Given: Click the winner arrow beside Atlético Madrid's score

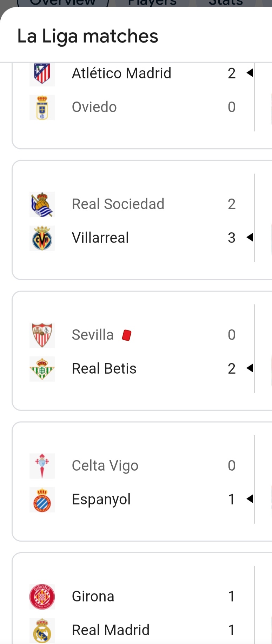Looking at the screenshot, I should [x=250, y=73].
